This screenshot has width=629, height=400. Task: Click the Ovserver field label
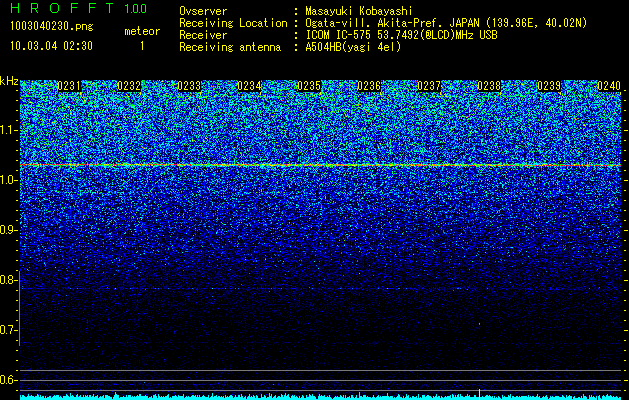click(x=203, y=11)
